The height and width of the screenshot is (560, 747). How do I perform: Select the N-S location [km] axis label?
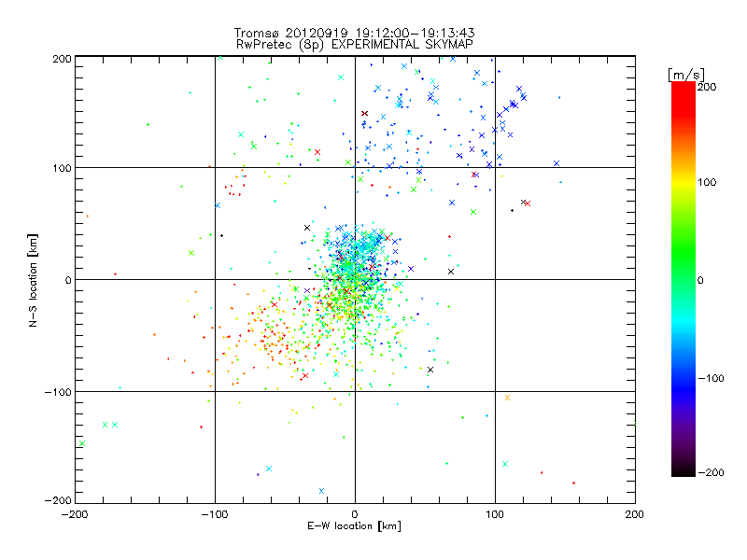(33, 280)
